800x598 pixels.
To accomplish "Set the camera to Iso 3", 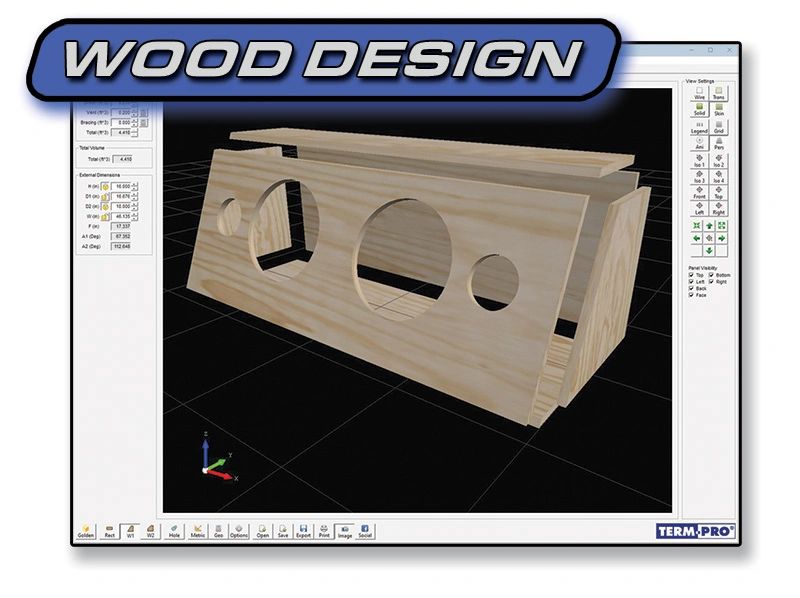I will (x=699, y=177).
